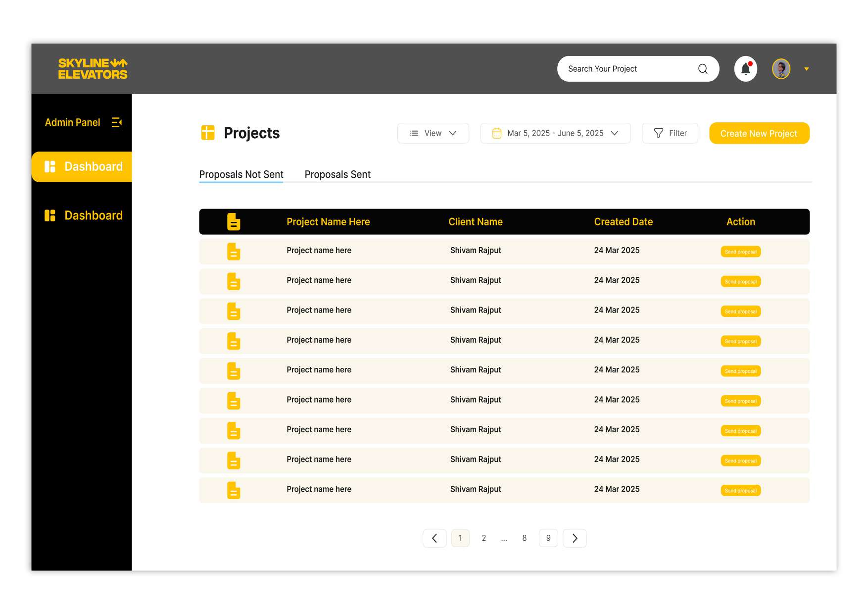Screen dimensions: 868x614
Task: Switch to the Proposals Sent tab
Action: 338,174
